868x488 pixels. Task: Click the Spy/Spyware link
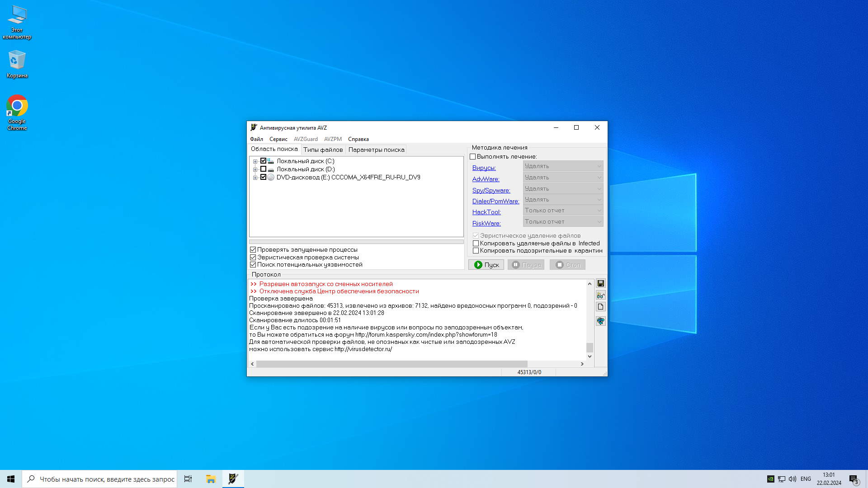point(491,190)
